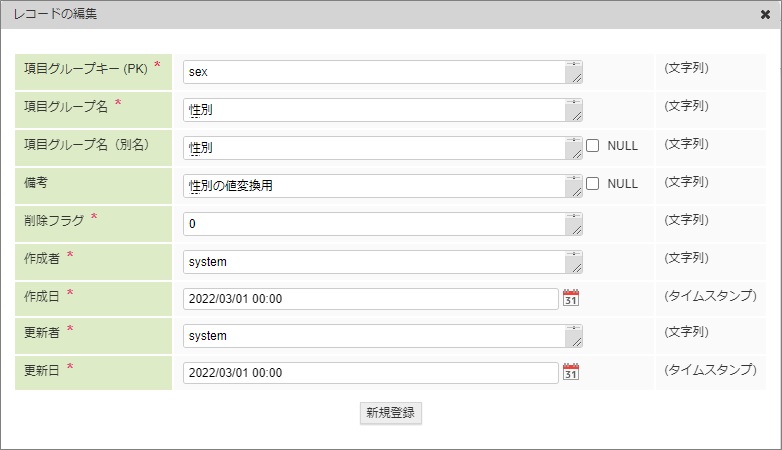
Task: Click the 削除フラグ input field
Action: point(374,224)
